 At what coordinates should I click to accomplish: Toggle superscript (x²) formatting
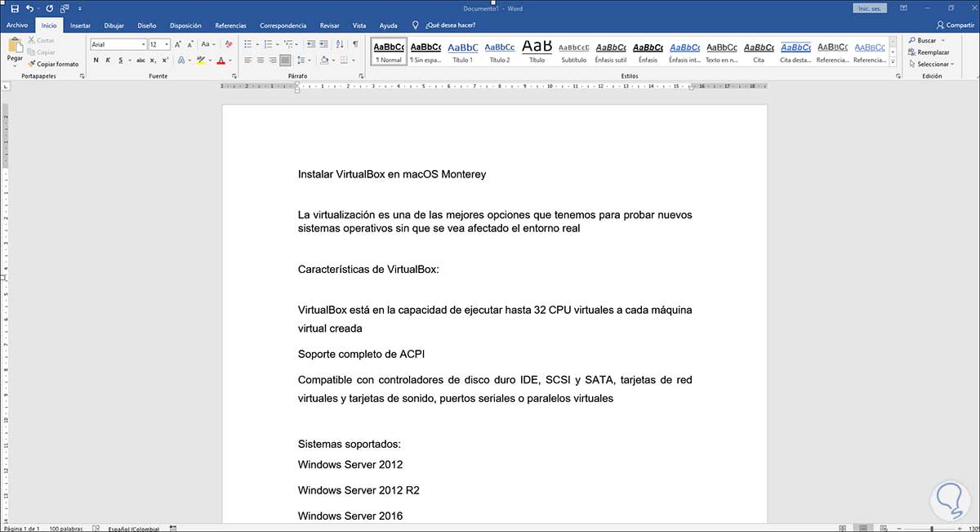(166, 60)
